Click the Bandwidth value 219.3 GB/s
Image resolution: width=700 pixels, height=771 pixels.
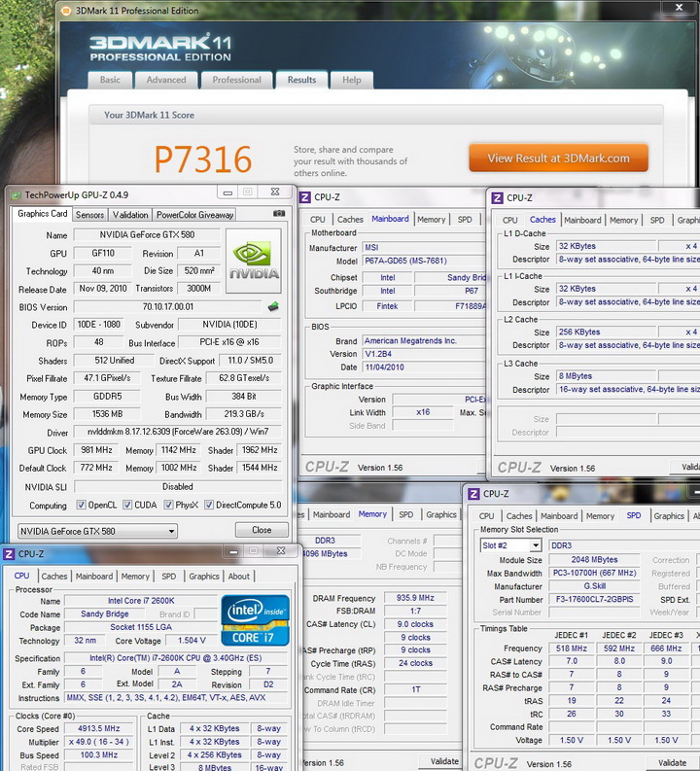tap(244, 414)
